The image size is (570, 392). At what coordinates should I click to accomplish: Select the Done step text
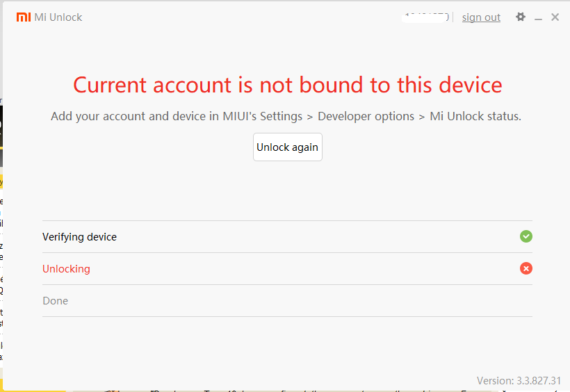click(55, 301)
